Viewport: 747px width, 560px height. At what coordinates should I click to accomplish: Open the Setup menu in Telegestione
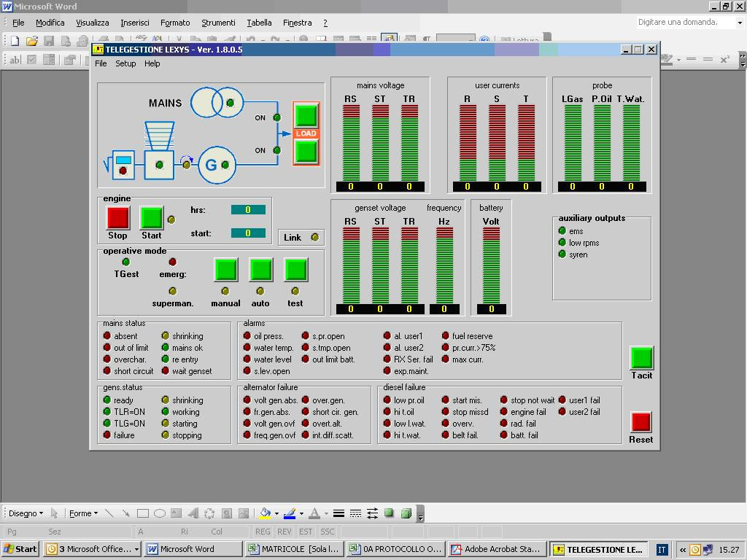coord(125,63)
